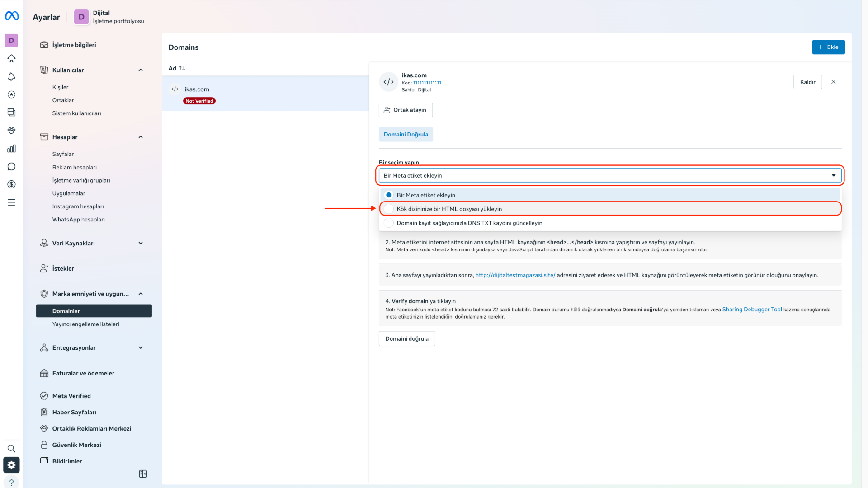Open Sayfalar under Hesaplar

[x=63, y=154]
